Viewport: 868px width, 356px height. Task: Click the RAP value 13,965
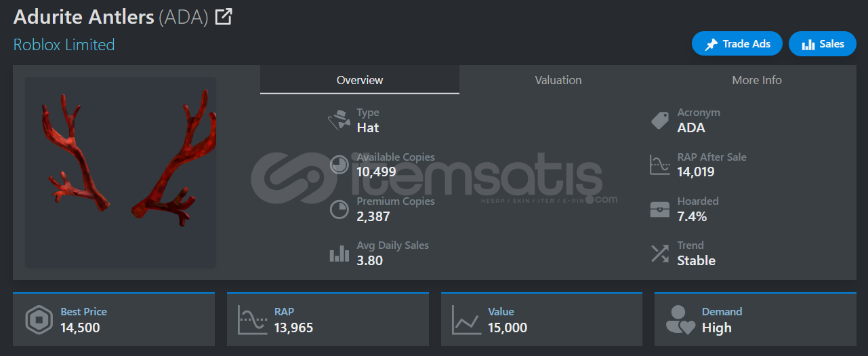pyautogui.click(x=294, y=328)
